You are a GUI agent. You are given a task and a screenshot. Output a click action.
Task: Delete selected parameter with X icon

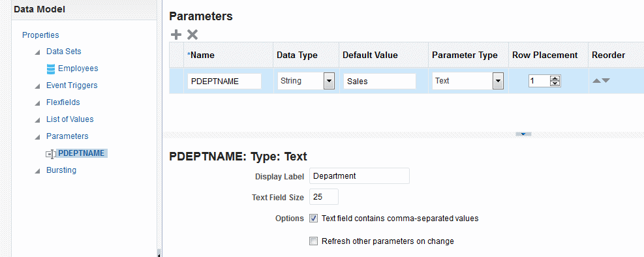click(x=192, y=35)
